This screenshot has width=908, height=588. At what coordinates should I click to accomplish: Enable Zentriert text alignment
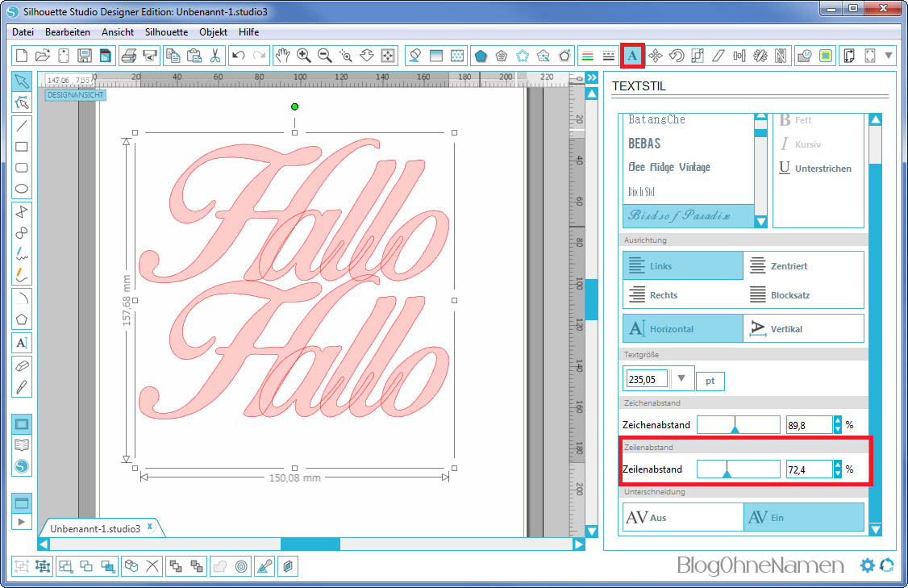(803, 265)
